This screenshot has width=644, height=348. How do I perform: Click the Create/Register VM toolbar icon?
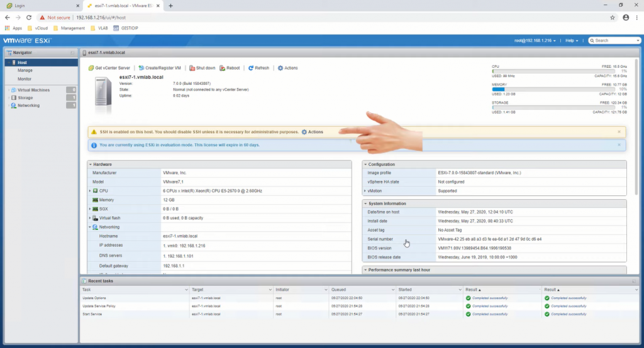(x=141, y=68)
